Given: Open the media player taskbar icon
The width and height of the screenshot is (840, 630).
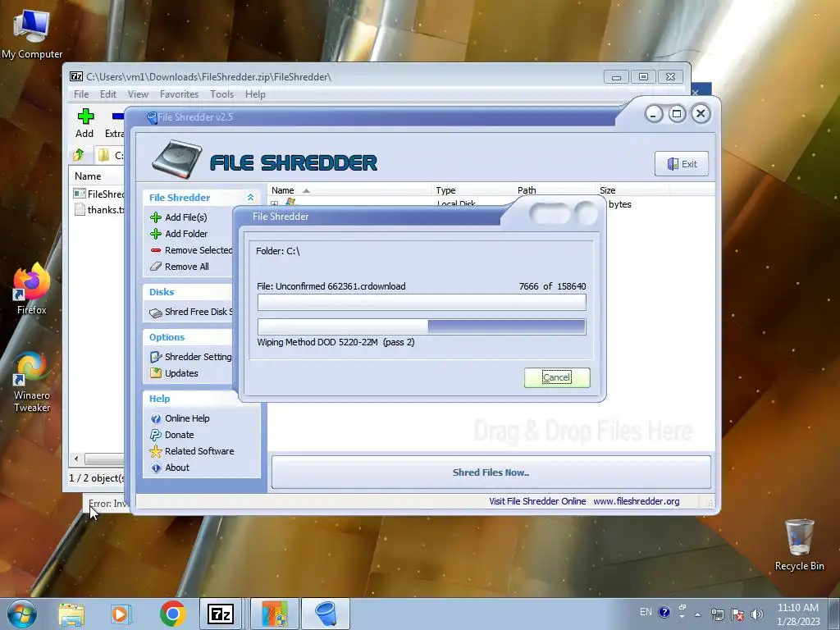Looking at the screenshot, I should click(121, 614).
